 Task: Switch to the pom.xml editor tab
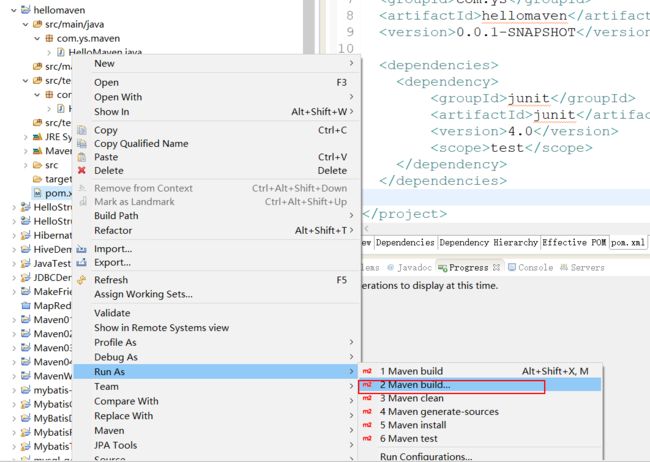pos(628,243)
